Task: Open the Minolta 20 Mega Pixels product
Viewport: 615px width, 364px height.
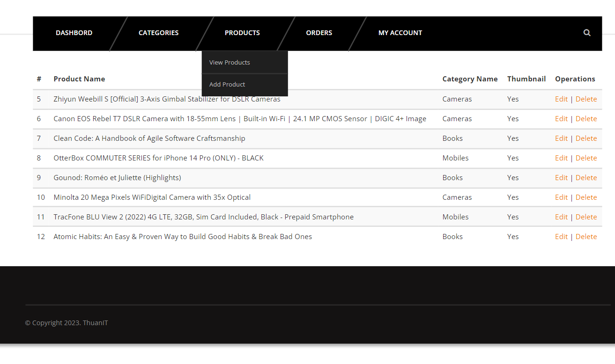Action: (152, 197)
